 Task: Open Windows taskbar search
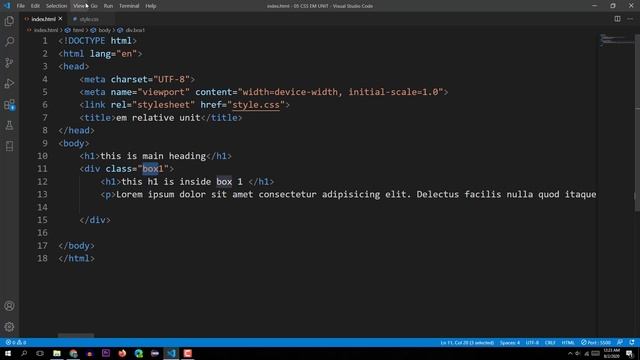click(24, 353)
